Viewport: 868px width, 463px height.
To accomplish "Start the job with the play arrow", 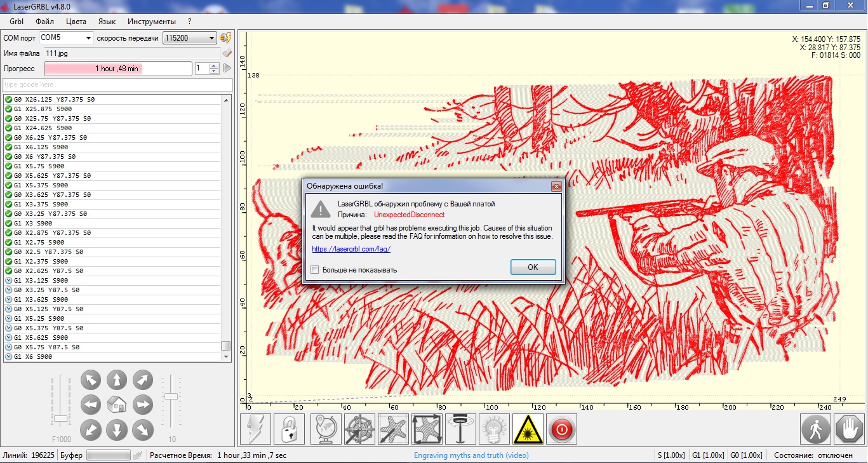I will (227, 69).
